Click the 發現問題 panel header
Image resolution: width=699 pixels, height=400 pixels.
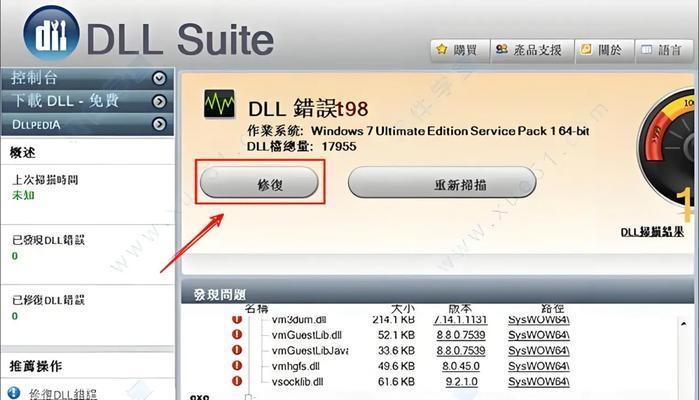pyautogui.click(x=437, y=294)
